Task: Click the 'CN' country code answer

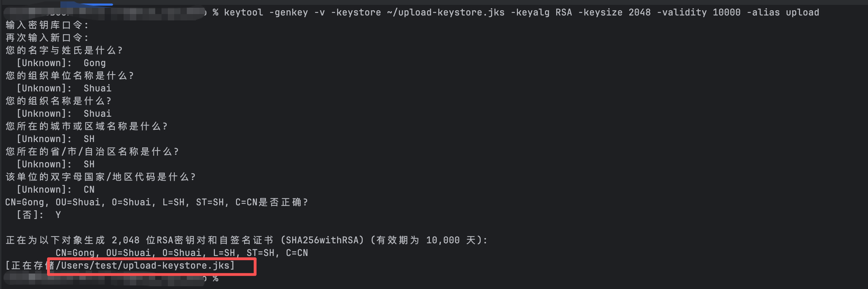Action: [89, 190]
